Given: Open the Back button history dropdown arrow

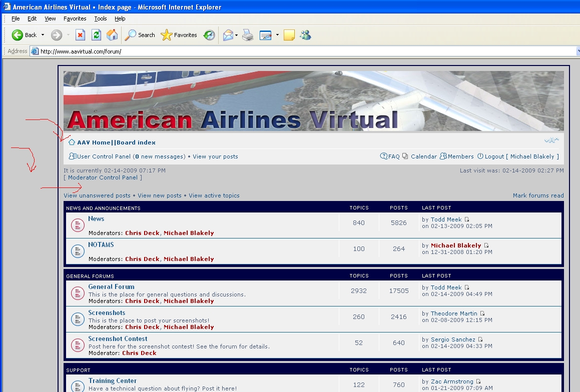Looking at the screenshot, I should click(x=43, y=35).
